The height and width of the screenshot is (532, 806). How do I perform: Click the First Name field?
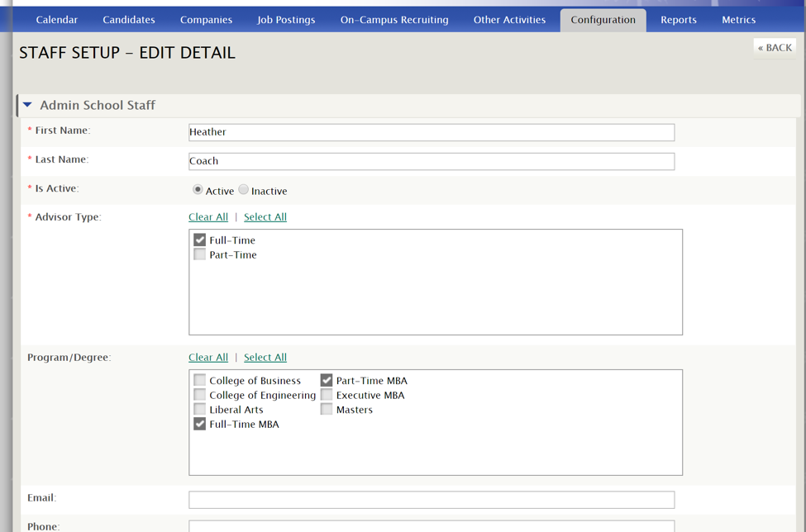tap(432, 132)
